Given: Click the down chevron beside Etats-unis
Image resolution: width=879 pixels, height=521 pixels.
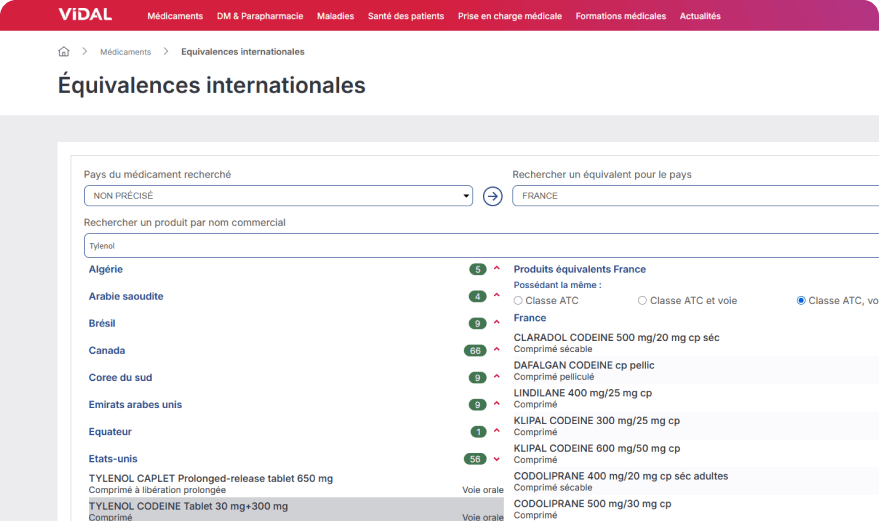Looking at the screenshot, I should click(x=497, y=459).
